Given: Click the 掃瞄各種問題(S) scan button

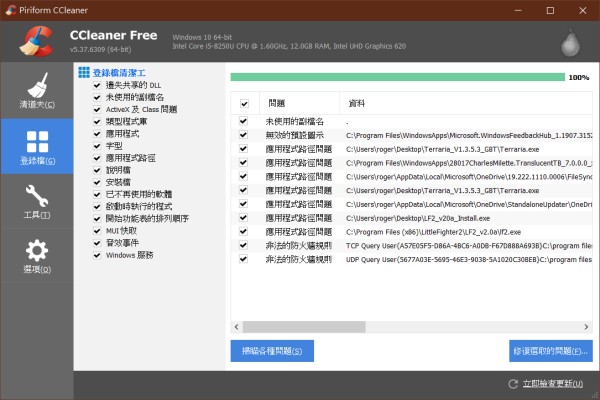Looking at the screenshot, I should (x=272, y=351).
